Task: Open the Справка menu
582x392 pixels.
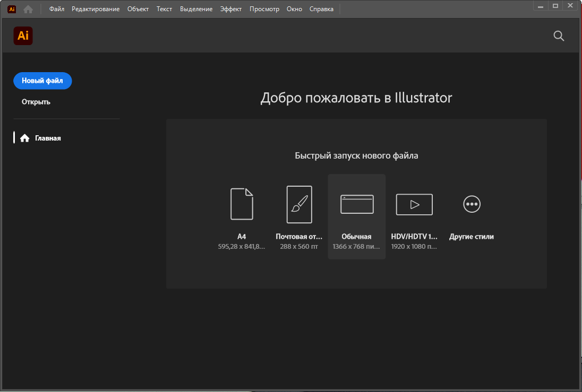Action: click(x=321, y=9)
